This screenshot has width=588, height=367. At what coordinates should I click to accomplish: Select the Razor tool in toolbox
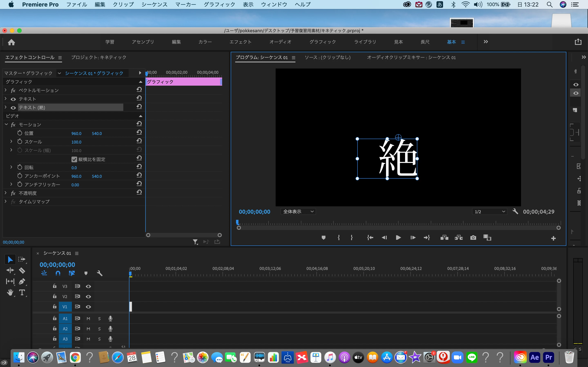pyautogui.click(x=22, y=270)
